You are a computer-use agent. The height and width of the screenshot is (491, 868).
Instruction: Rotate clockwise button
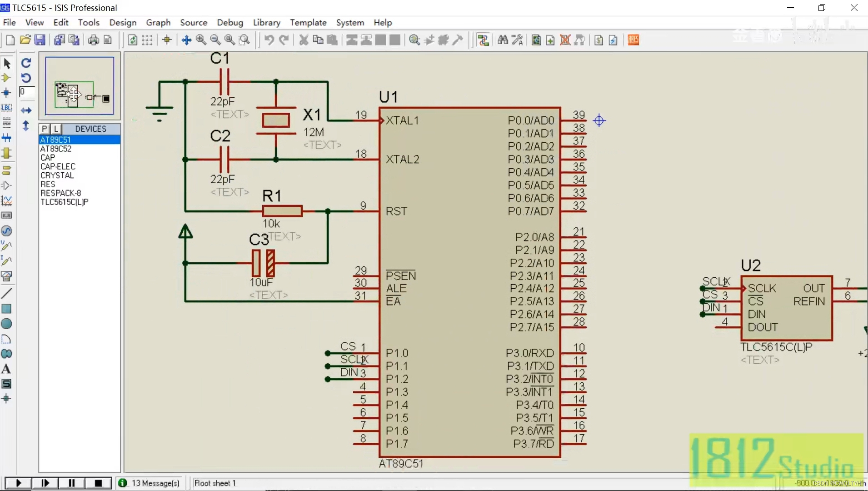coord(26,63)
